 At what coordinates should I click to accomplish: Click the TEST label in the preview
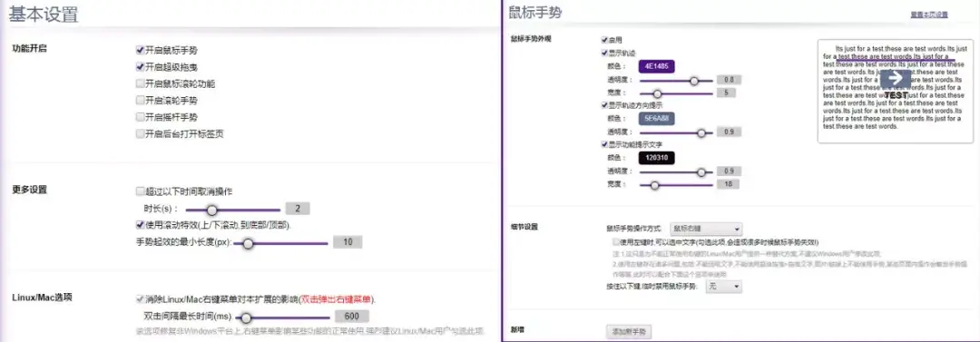pyautogui.click(x=897, y=95)
